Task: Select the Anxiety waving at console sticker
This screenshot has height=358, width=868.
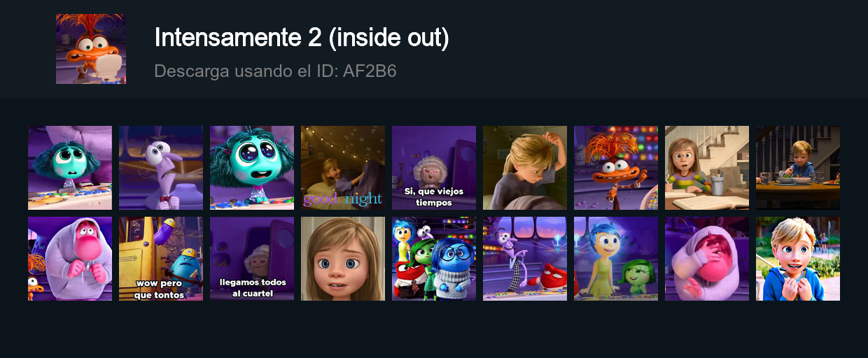Action: point(616,168)
